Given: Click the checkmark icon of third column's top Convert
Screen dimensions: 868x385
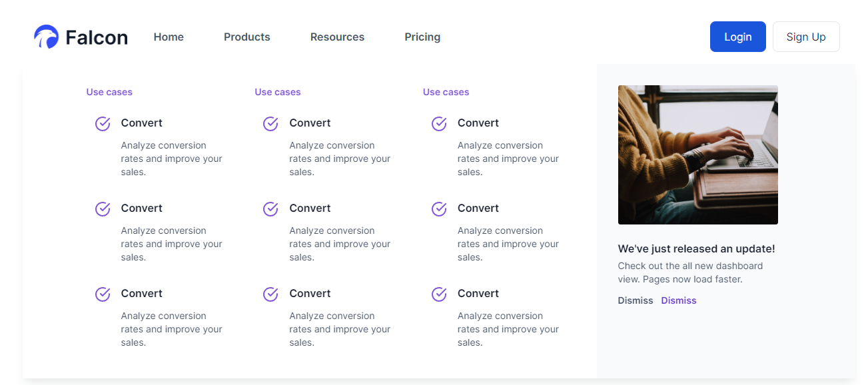Looking at the screenshot, I should click(x=439, y=124).
